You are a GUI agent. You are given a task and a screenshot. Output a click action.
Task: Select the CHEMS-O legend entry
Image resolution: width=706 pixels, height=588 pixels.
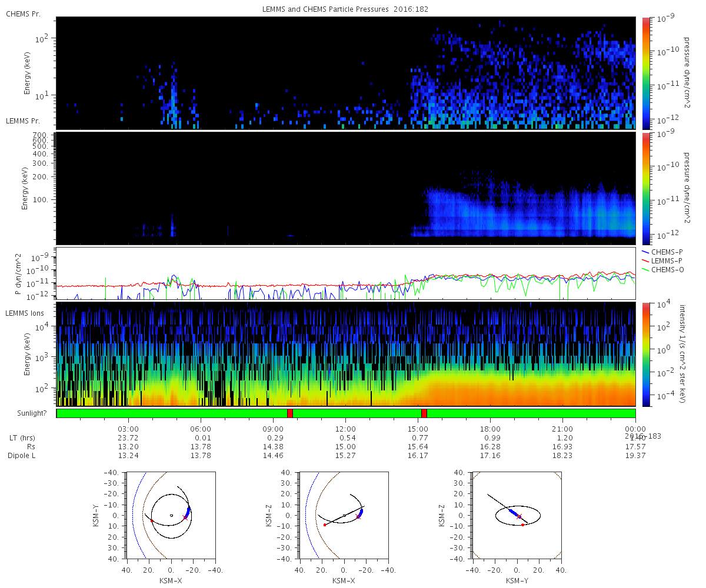[x=662, y=269]
